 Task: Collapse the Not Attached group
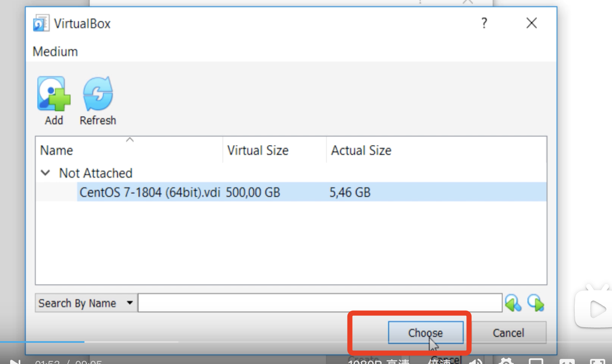pyautogui.click(x=45, y=173)
